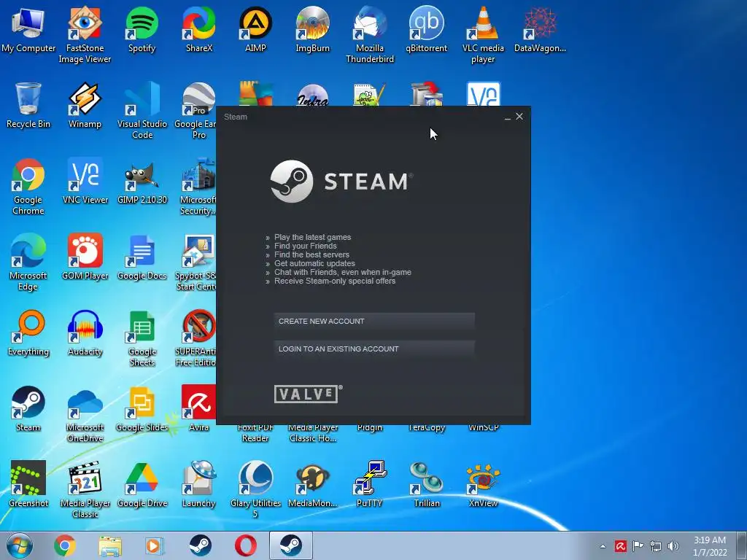Select the Audacity desktop icon
The width and height of the screenshot is (747, 560).
tap(85, 332)
